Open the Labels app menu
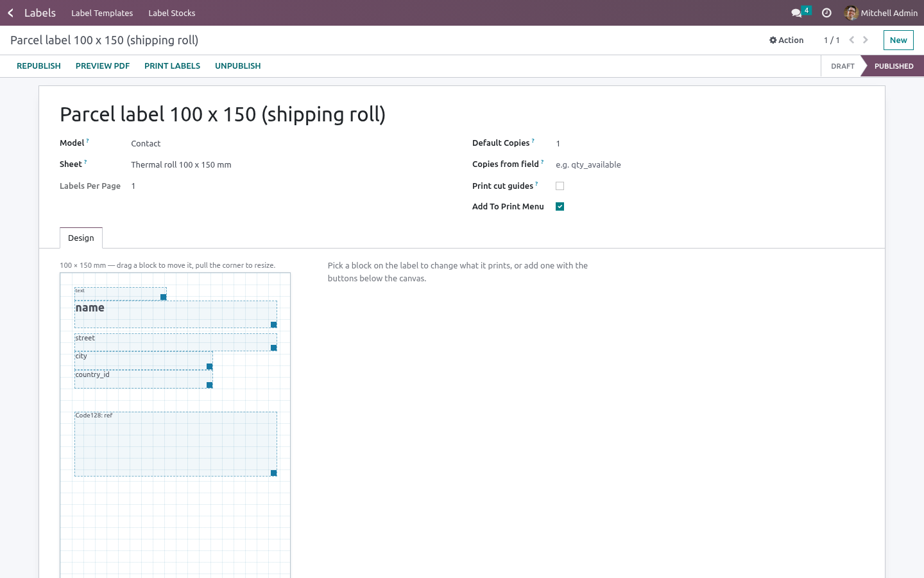924x578 pixels. click(40, 13)
